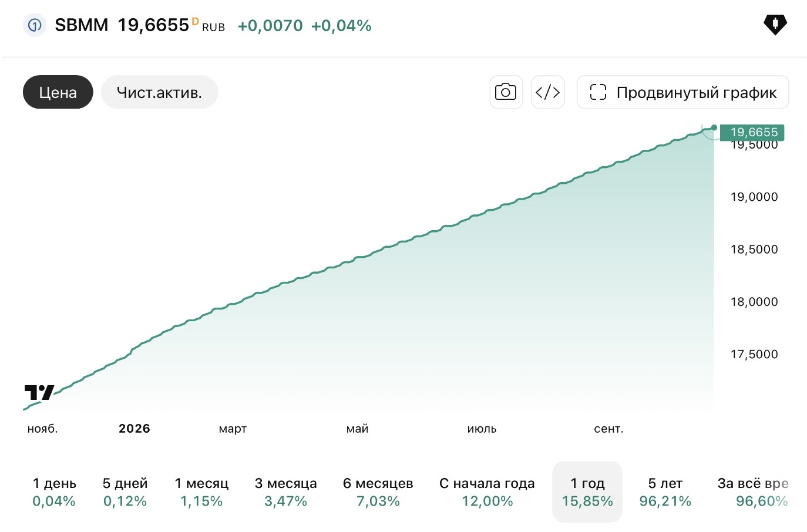Screen dimensions: 807x532
Task: Click the 19,0000 price axis label
Action: click(754, 197)
